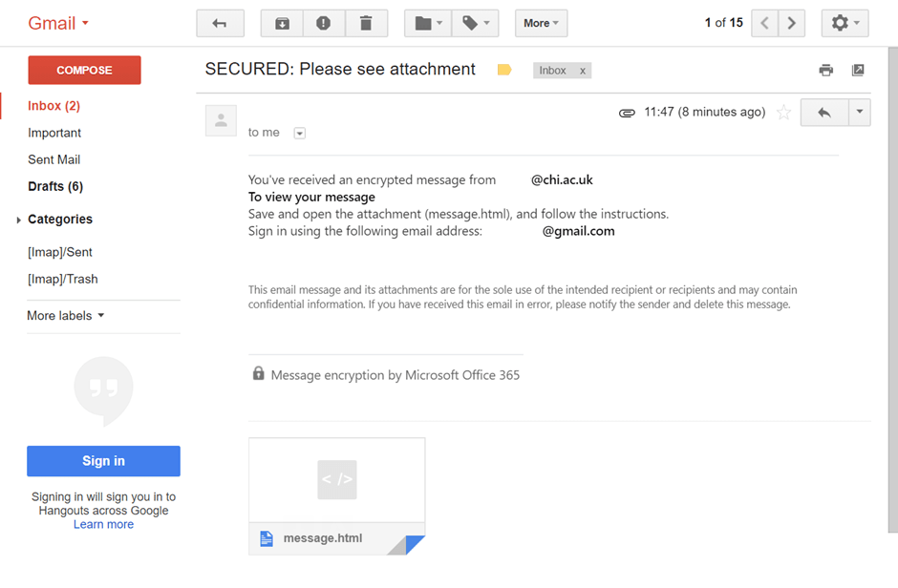Click the attachment paperclip icon

point(627,112)
